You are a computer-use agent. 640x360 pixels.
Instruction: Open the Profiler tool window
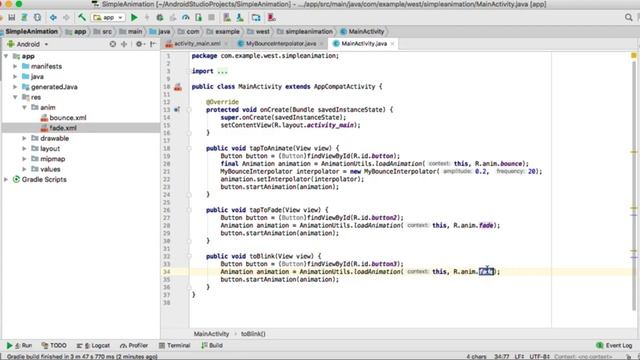coord(134,345)
